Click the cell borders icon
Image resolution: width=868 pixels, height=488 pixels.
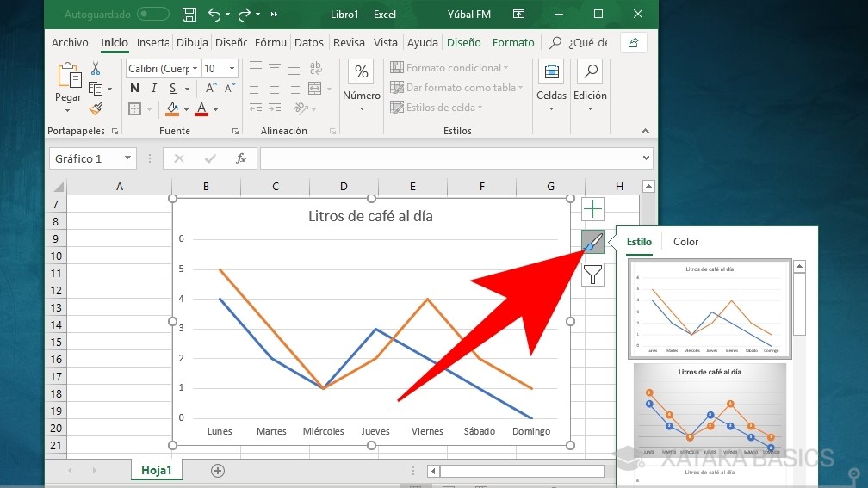pyautogui.click(x=134, y=109)
